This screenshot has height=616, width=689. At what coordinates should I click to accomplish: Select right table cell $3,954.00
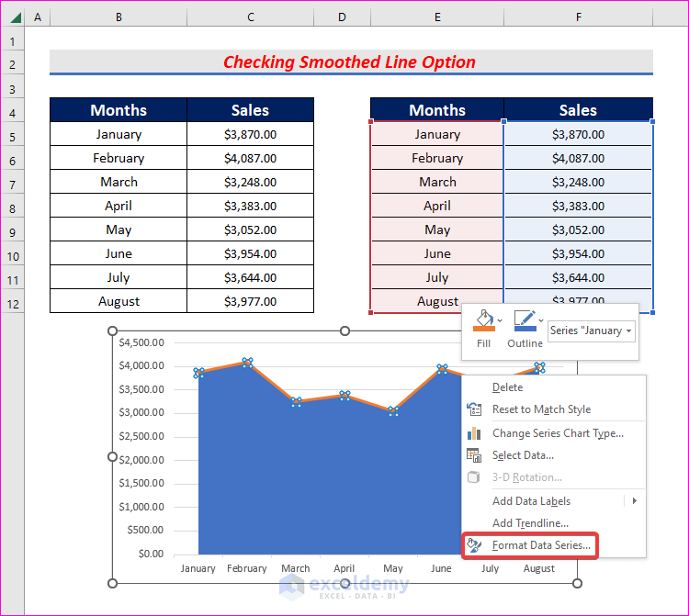(578, 253)
